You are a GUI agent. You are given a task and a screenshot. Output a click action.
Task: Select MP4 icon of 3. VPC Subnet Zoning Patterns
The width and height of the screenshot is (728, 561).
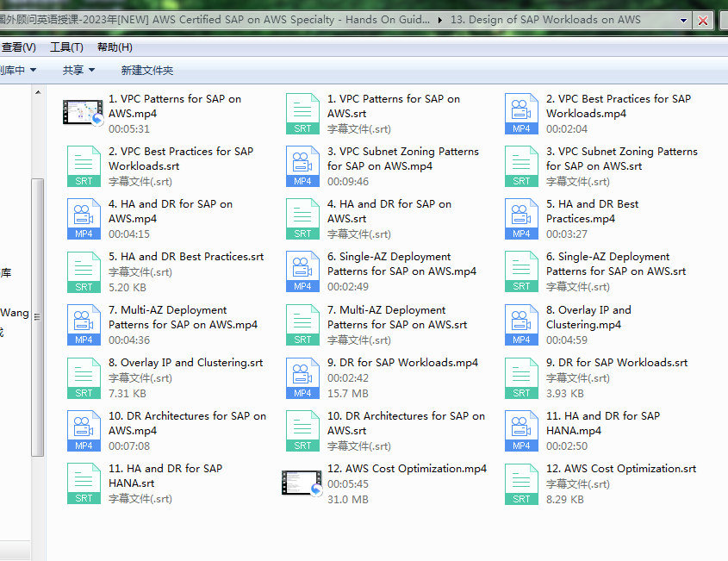point(302,166)
